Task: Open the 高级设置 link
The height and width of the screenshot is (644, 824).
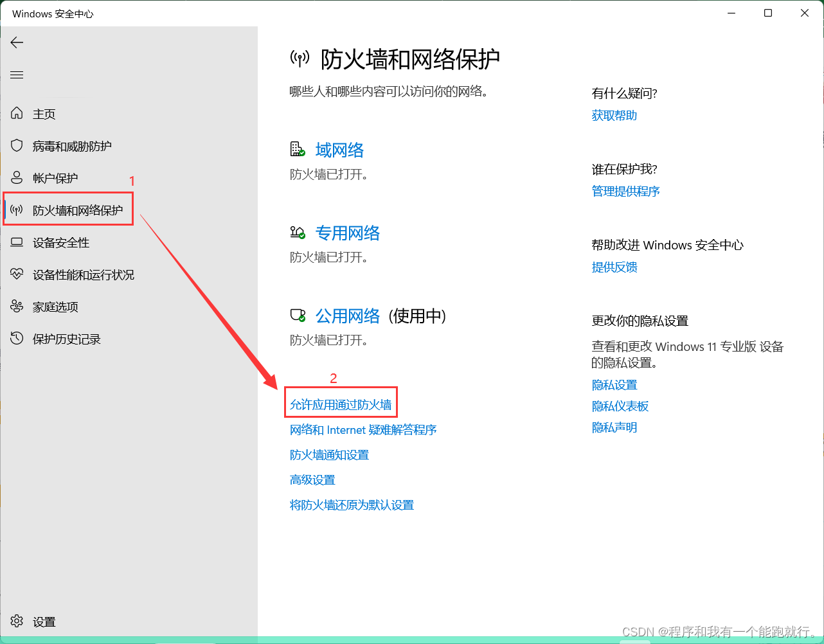Action: click(312, 479)
